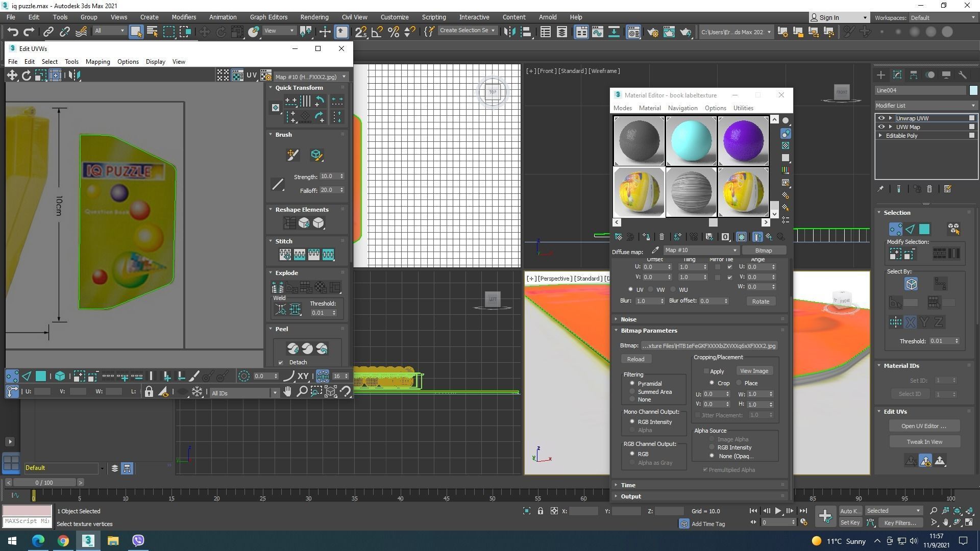This screenshot has height=551, width=980.
Task: Open Mapping menu in Edit UVWs
Action: click(97, 62)
